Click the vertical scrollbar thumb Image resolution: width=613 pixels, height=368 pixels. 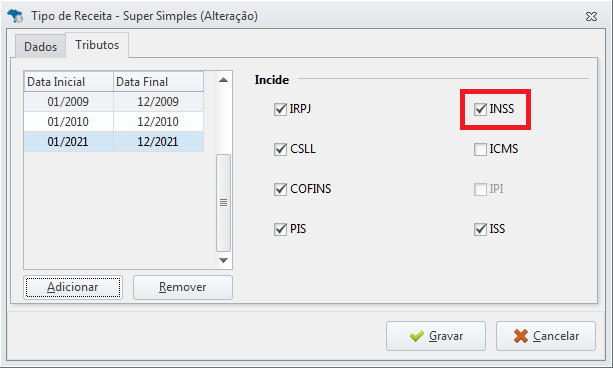pos(223,203)
